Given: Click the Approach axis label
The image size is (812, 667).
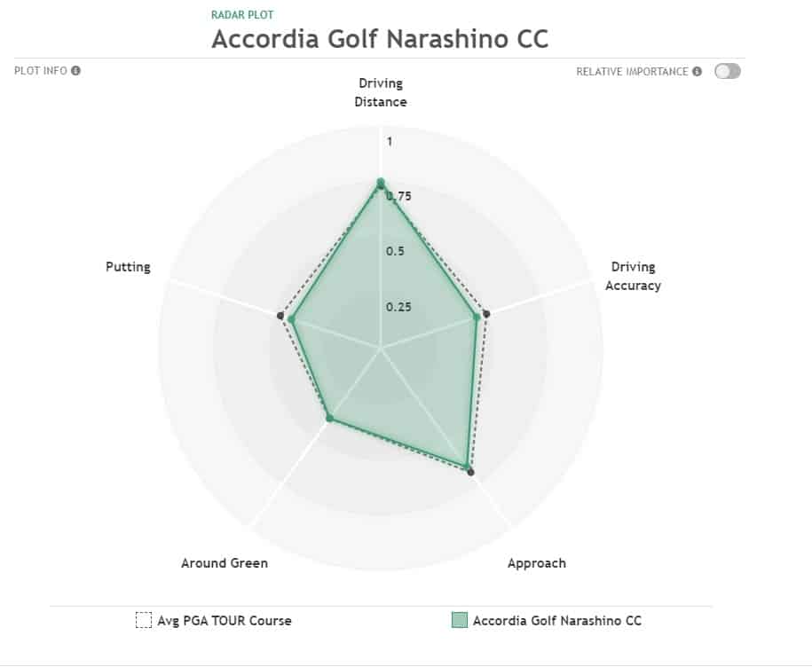Looking at the screenshot, I should [x=537, y=563].
